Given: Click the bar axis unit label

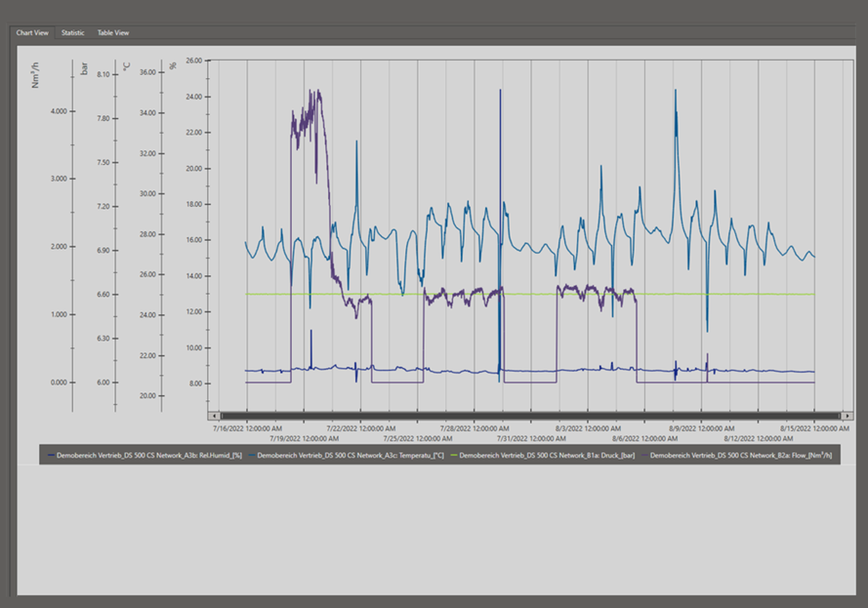Looking at the screenshot, I should (x=84, y=69).
